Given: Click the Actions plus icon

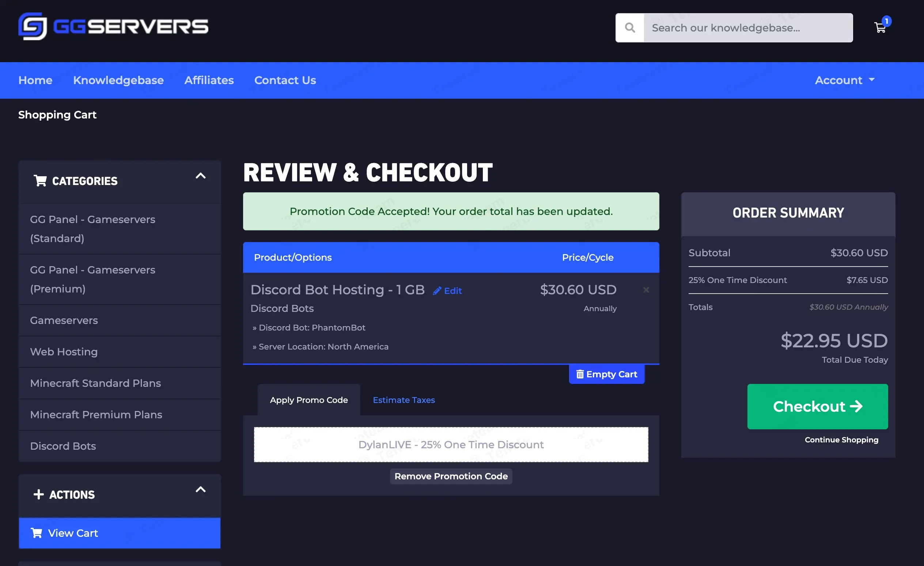Looking at the screenshot, I should tap(38, 494).
